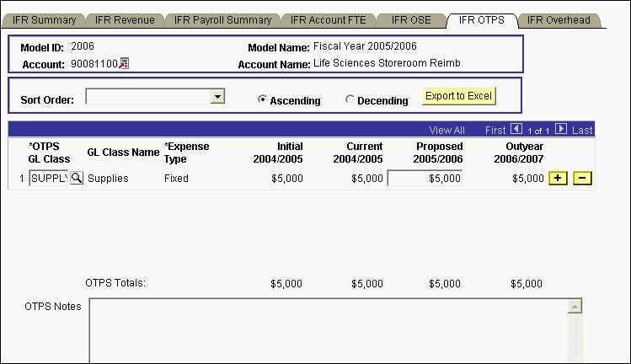Select the Ascending radio button
This screenshot has height=364, width=631.
click(263, 100)
